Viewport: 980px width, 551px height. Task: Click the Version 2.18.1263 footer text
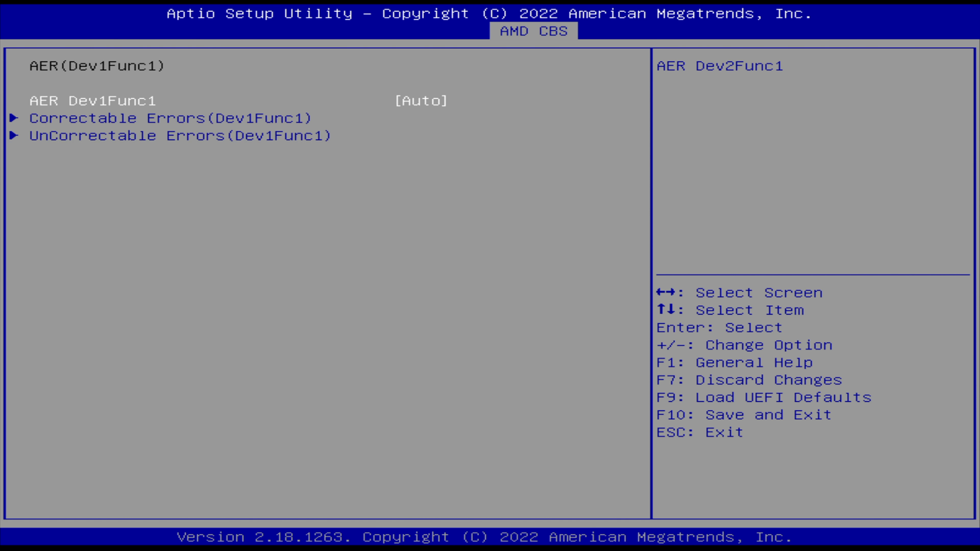484,537
